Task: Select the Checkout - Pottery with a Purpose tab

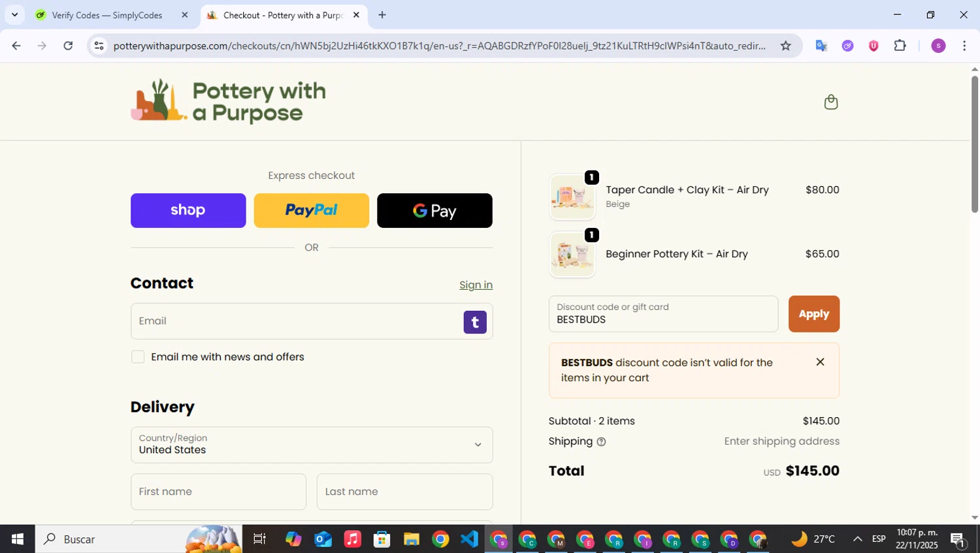Action: click(x=284, y=15)
